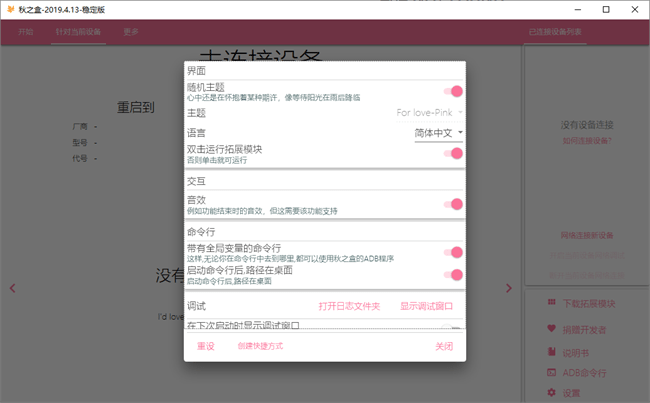This screenshot has height=403, width=650.
Task: Click 创建快捷方式 to create a shortcut
Action: click(260, 346)
